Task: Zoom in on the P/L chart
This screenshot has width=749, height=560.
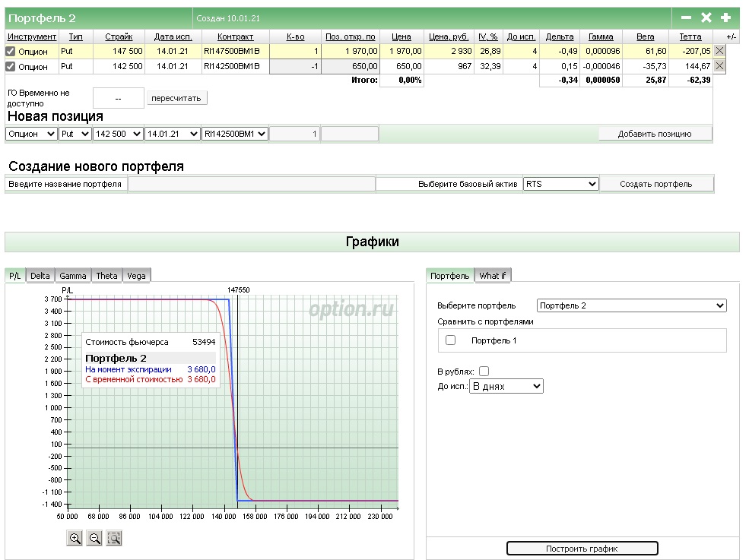Action: pyautogui.click(x=75, y=538)
